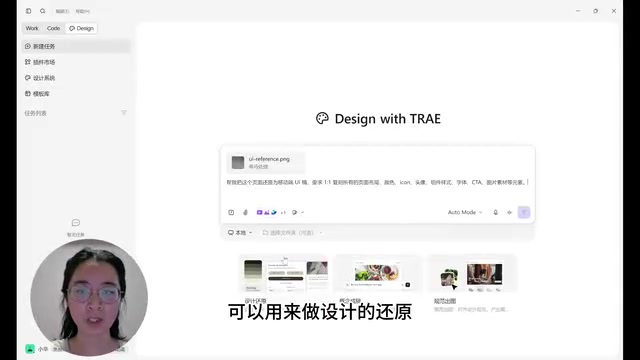This screenshot has height=360, width=640.
Task: Click the filter icon beside 任务列表
Action: click(124, 113)
